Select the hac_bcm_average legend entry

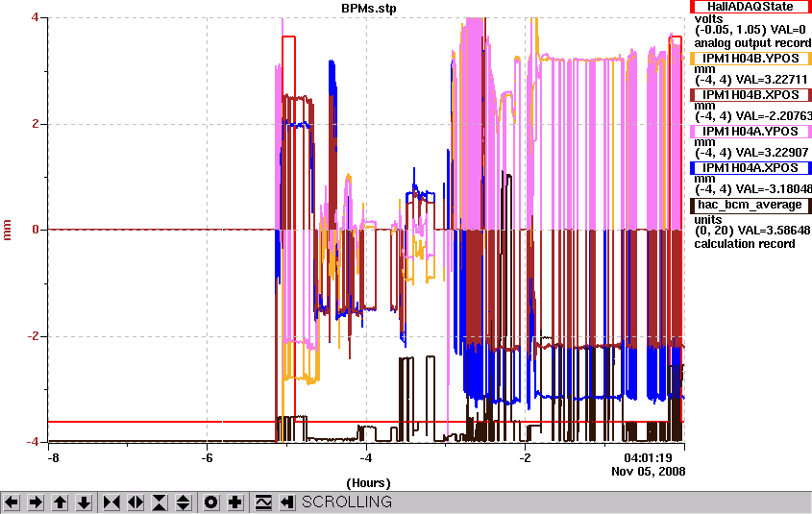[x=750, y=205]
